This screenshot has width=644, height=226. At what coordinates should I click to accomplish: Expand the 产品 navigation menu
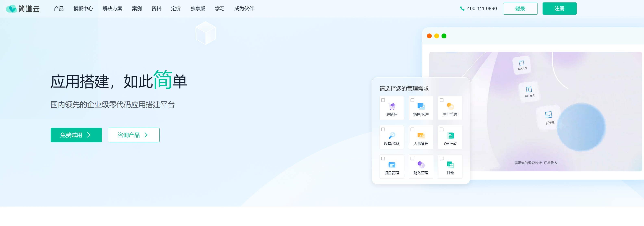(59, 9)
